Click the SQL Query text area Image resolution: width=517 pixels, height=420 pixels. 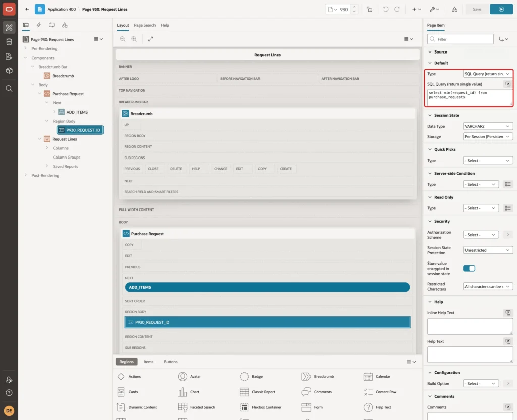pos(470,97)
